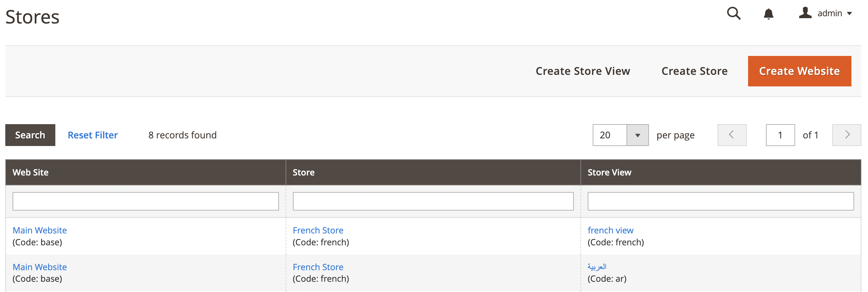Screen dimensions: 868x292
Task: Open Main Website settings
Action: [x=39, y=230]
